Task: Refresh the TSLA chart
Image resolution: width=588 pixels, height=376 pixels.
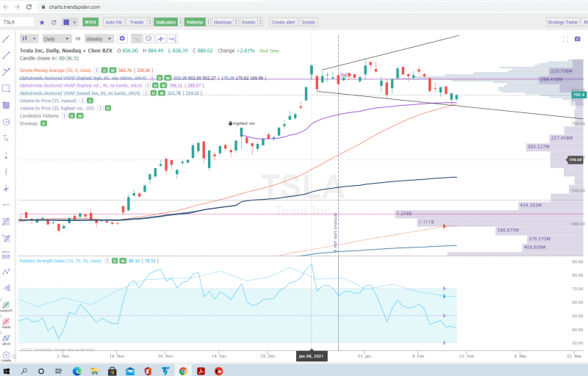Action: 54,23
